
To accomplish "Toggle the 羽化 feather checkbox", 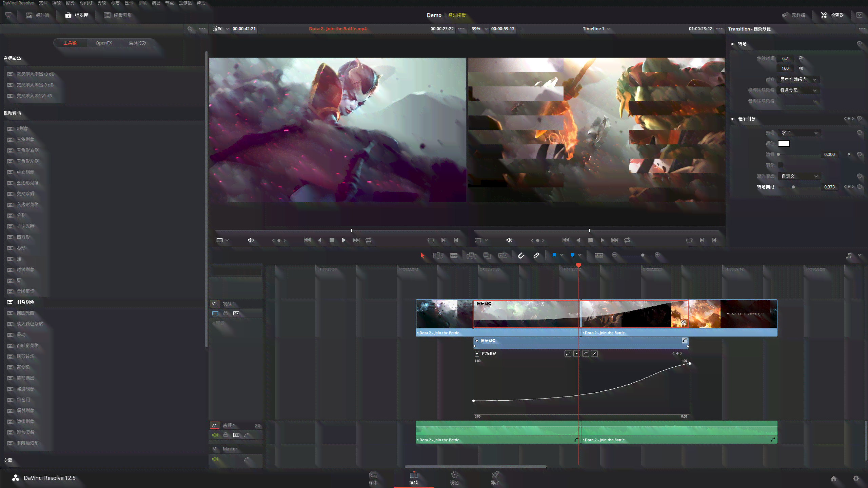I will coord(780,165).
